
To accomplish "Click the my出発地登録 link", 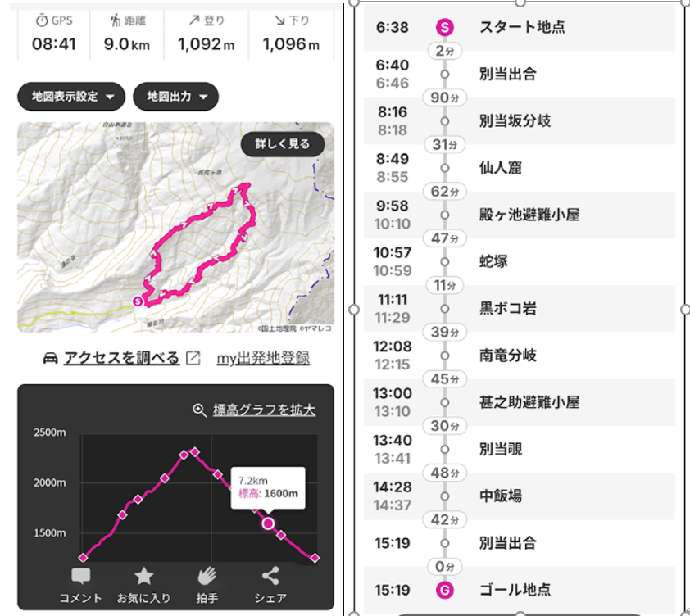I will (263, 358).
